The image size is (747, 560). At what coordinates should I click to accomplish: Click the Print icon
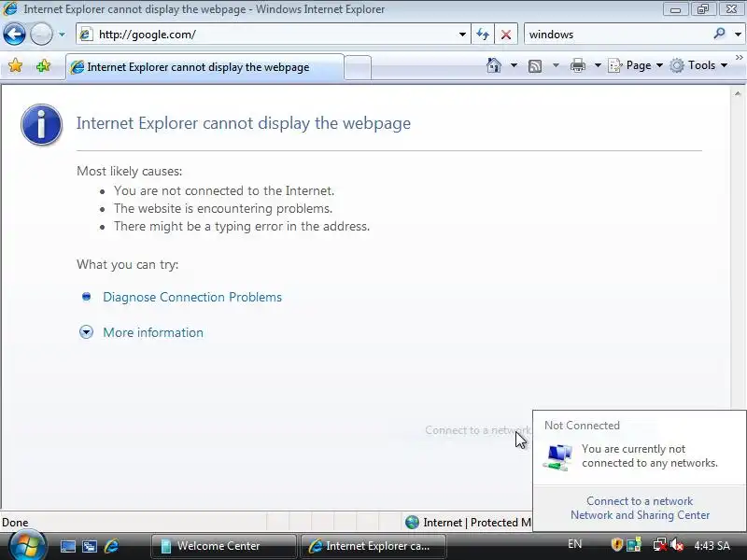click(x=577, y=65)
